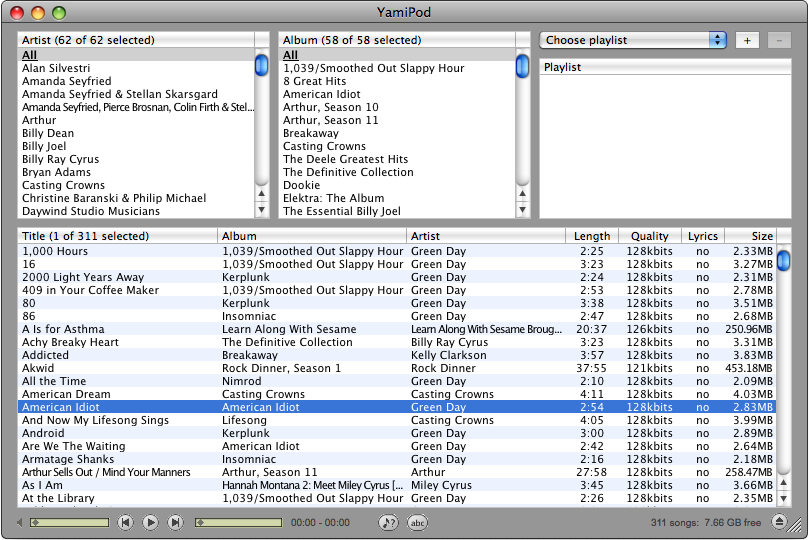Viewport: 809px width, 540px height.
Task: Select Dookie in the Album list
Action: click(x=301, y=185)
